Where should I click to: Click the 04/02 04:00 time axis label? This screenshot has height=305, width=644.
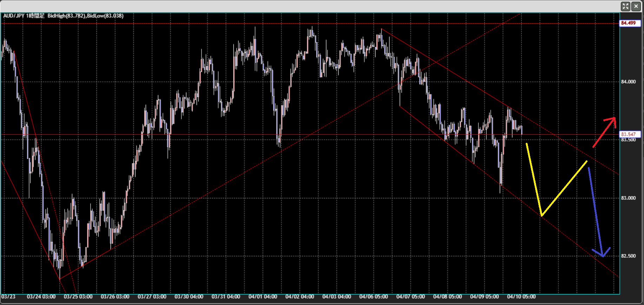click(x=300, y=297)
